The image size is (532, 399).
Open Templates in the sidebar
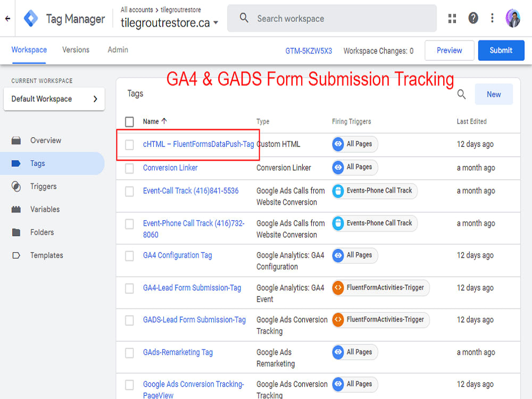(46, 255)
